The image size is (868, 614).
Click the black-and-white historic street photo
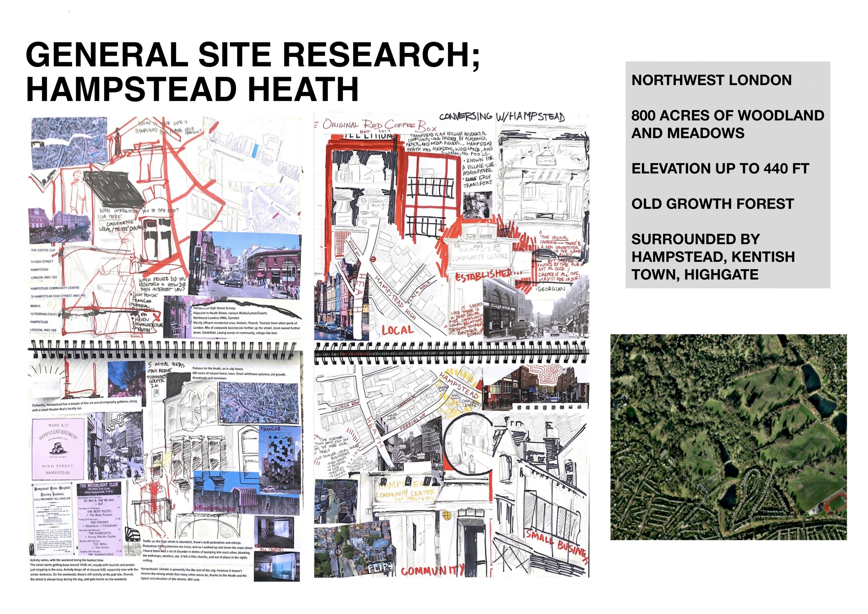click(x=536, y=308)
